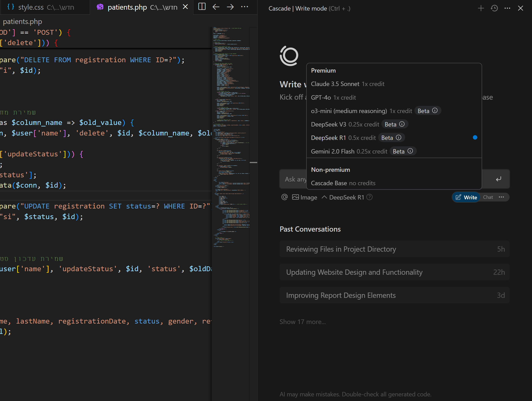Click Show 17 more link
532x401 pixels.
302,322
